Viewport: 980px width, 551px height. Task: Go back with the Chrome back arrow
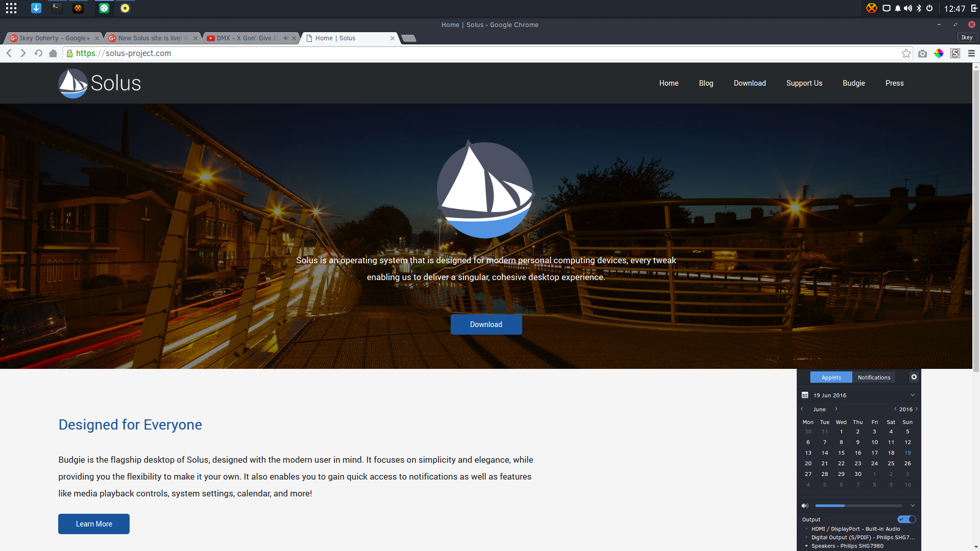click(9, 53)
